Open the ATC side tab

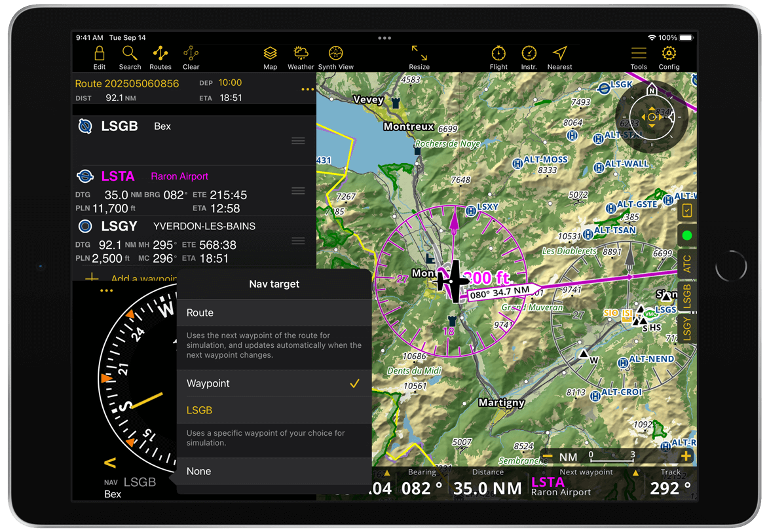point(687,264)
